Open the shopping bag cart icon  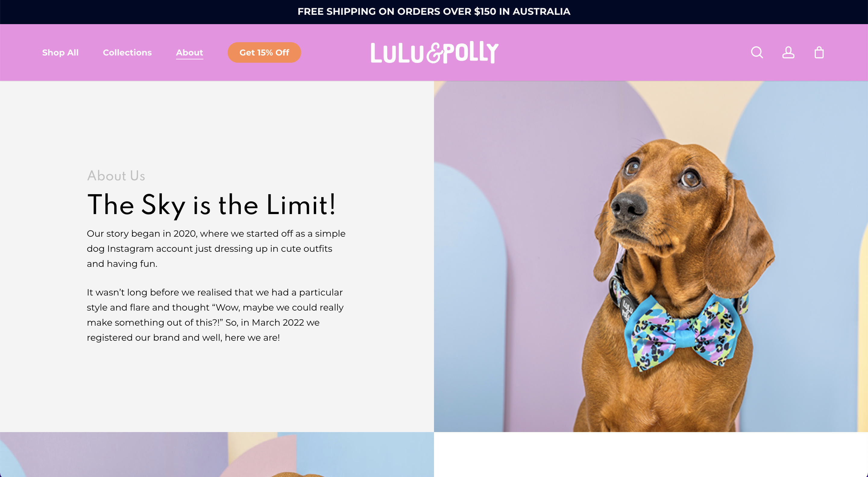[819, 52]
